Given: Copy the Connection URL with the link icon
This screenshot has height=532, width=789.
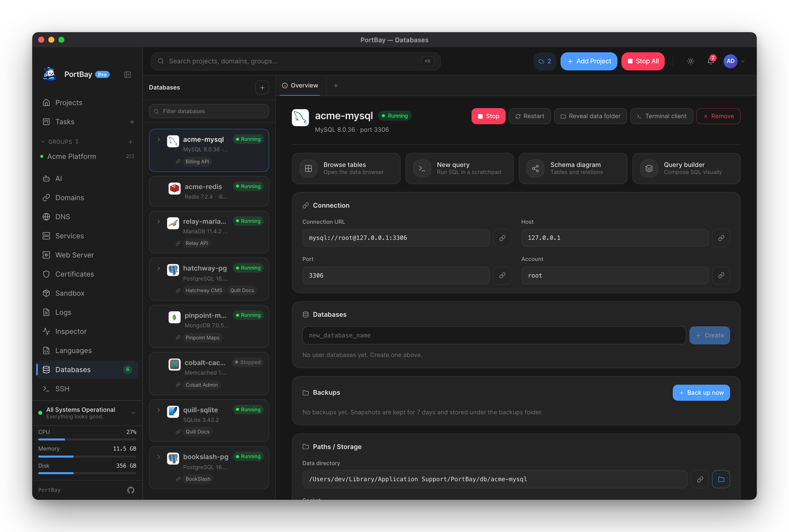Looking at the screenshot, I should tap(502, 238).
